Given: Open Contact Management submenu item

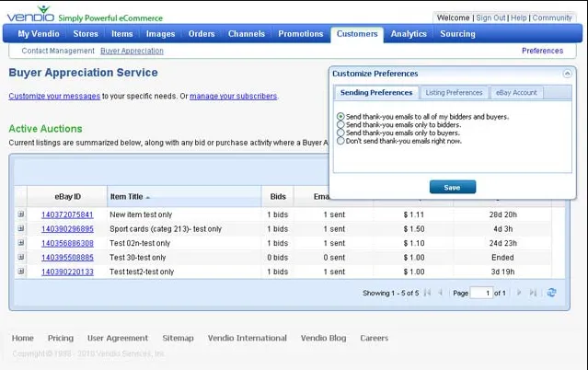Looking at the screenshot, I should [58, 51].
